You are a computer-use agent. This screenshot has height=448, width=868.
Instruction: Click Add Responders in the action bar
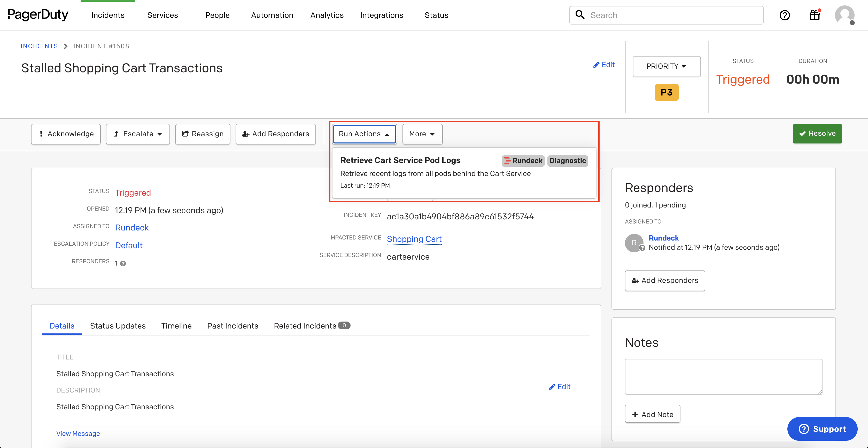click(275, 134)
